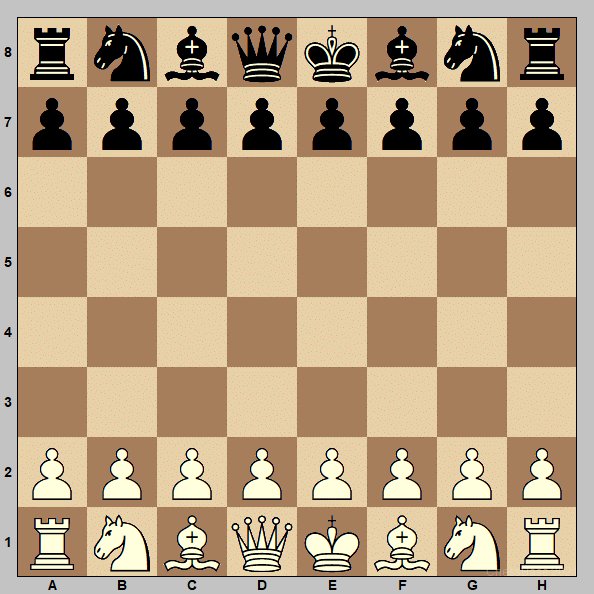Click the empty b6 square

[122, 192]
